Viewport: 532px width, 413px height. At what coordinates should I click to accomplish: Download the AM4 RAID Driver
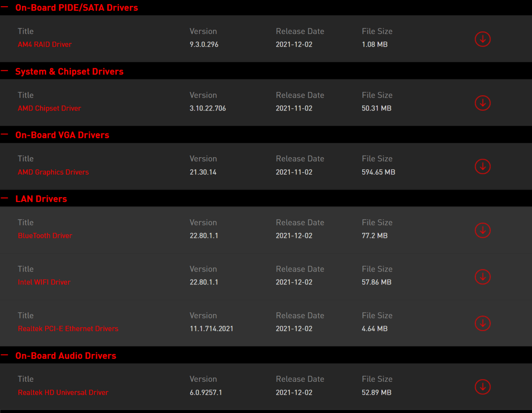483,39
